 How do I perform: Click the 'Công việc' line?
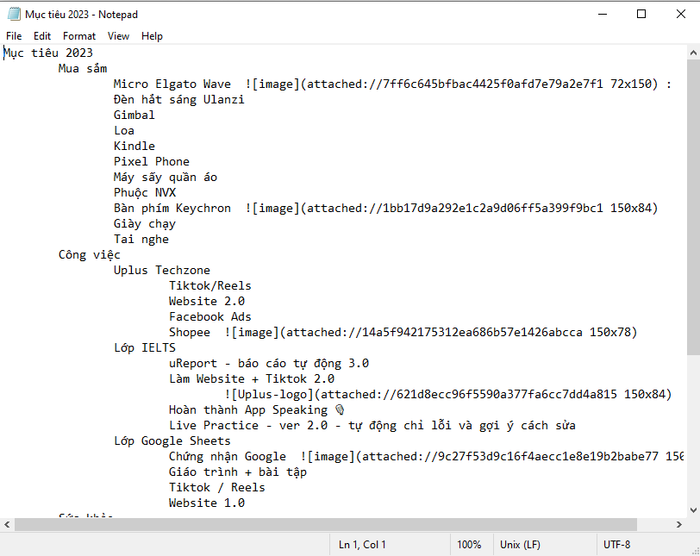coord(89,255)
